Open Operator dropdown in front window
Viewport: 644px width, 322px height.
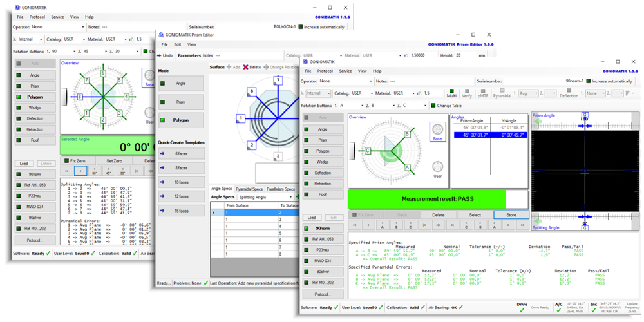click(x=346, y=81)
